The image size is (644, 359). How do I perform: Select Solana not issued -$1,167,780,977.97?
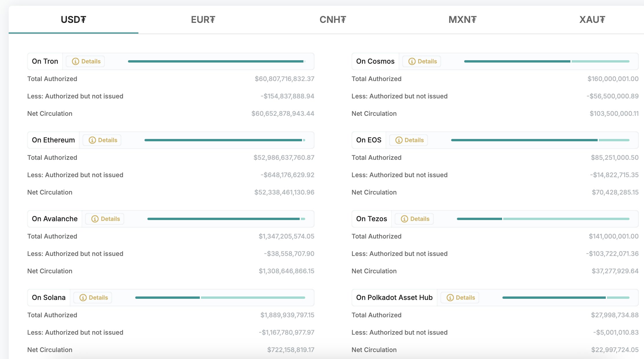pos(286,332)
